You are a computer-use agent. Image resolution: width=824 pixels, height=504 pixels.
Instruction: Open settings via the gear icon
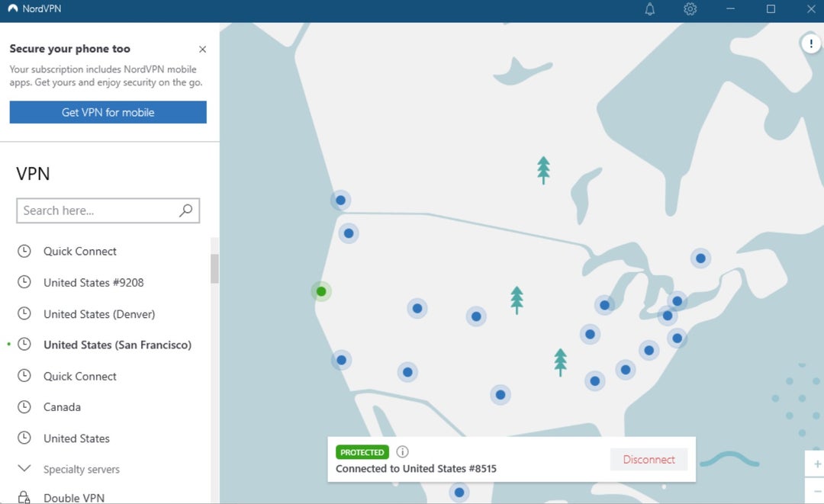pos(690,9)
